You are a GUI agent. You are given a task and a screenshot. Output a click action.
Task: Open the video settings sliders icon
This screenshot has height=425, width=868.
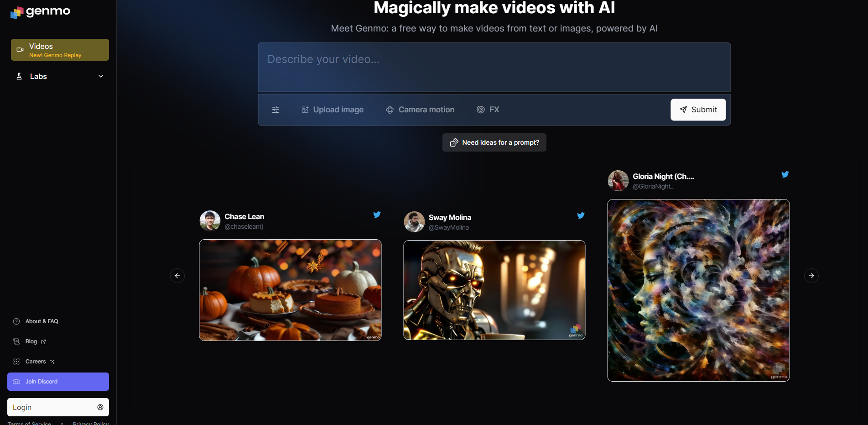275,110
